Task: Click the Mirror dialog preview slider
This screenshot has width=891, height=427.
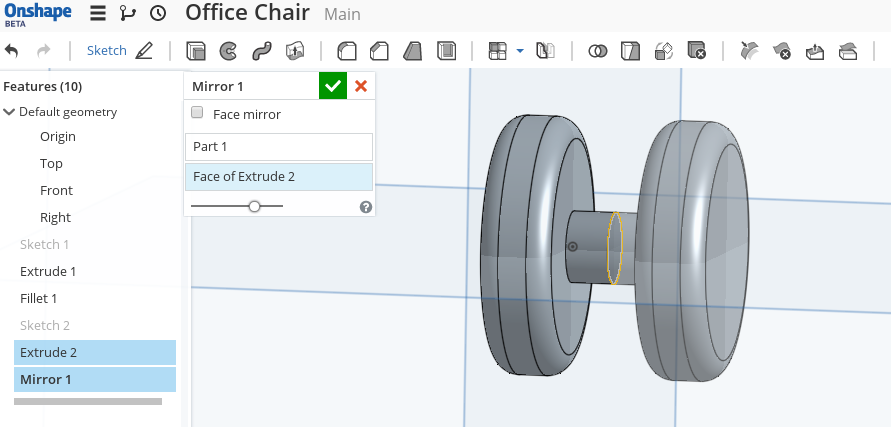Action: tap(254, 206)
